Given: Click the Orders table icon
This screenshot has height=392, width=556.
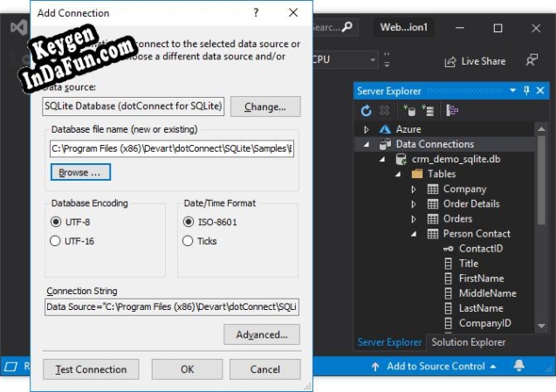Looking at the screenshot, I should click(433, 219).
